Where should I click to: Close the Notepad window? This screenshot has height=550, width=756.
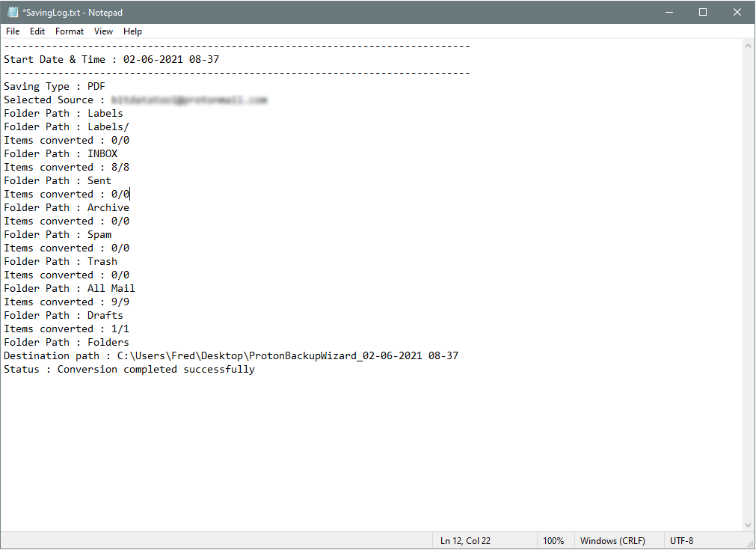click(x=737, y=12)
